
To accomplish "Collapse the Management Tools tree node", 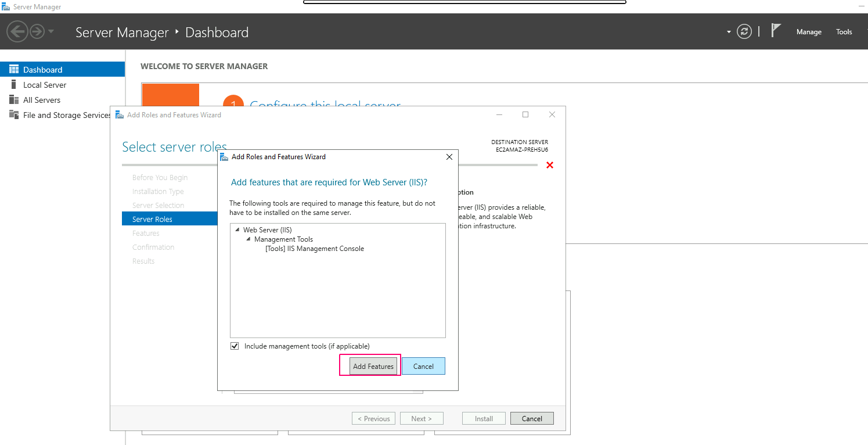I will (248, 239).
